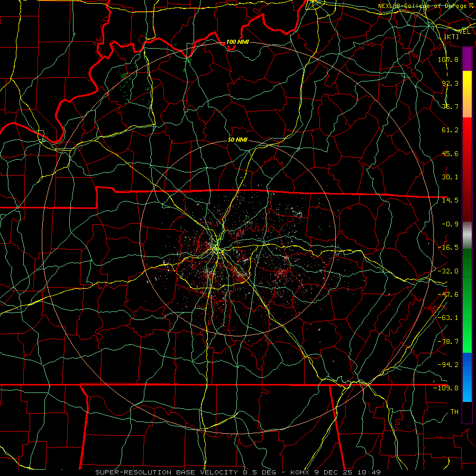Click the -16.5 legend value

tap(448, 248)
